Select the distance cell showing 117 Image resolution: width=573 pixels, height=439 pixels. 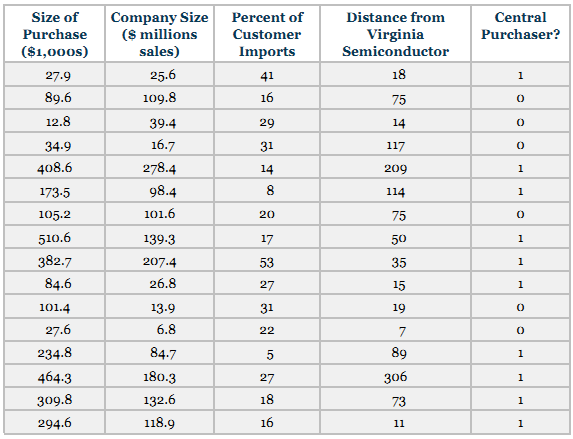[395, 145]
